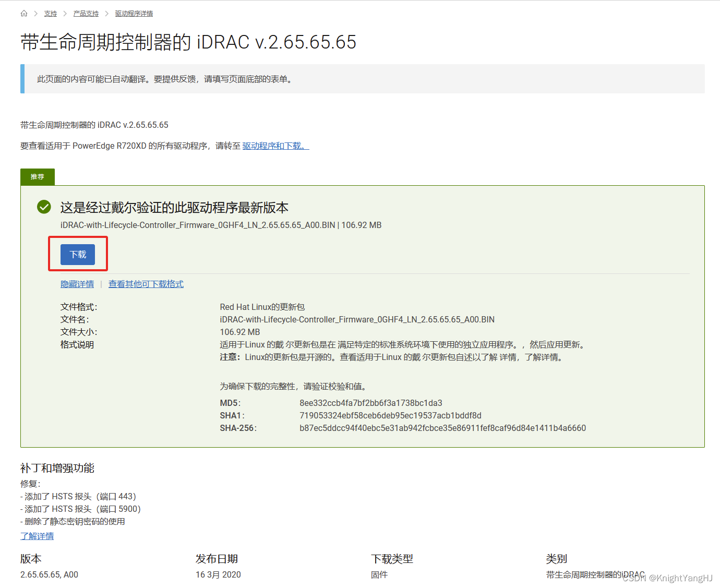Follow the 驱动程序和下载 link
Viewport: 720px width, 588px height.
pyautogui.click(x=275, y=146)
